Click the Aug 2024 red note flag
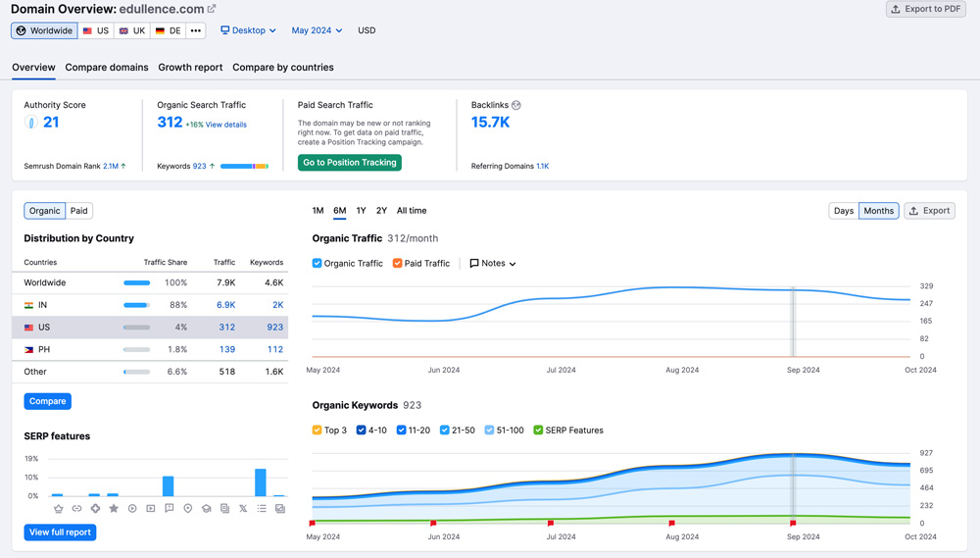This screenshot has width=980, height=558. click(x=671, y=523)
